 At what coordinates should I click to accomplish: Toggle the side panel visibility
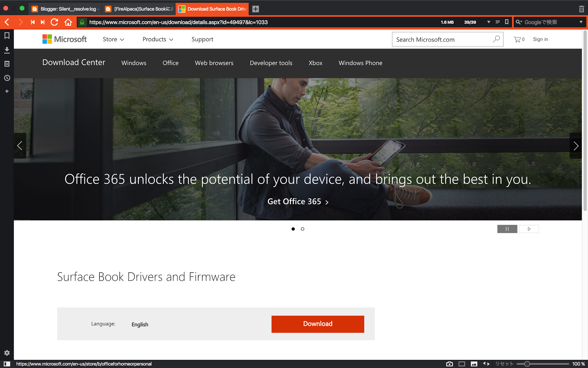coord(7,364)
